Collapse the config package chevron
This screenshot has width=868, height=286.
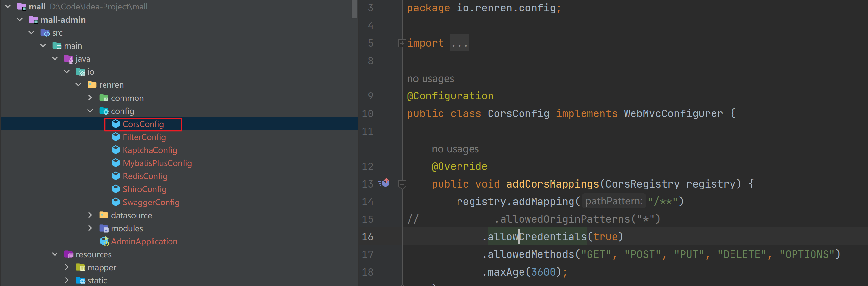(x=90, y=111)
